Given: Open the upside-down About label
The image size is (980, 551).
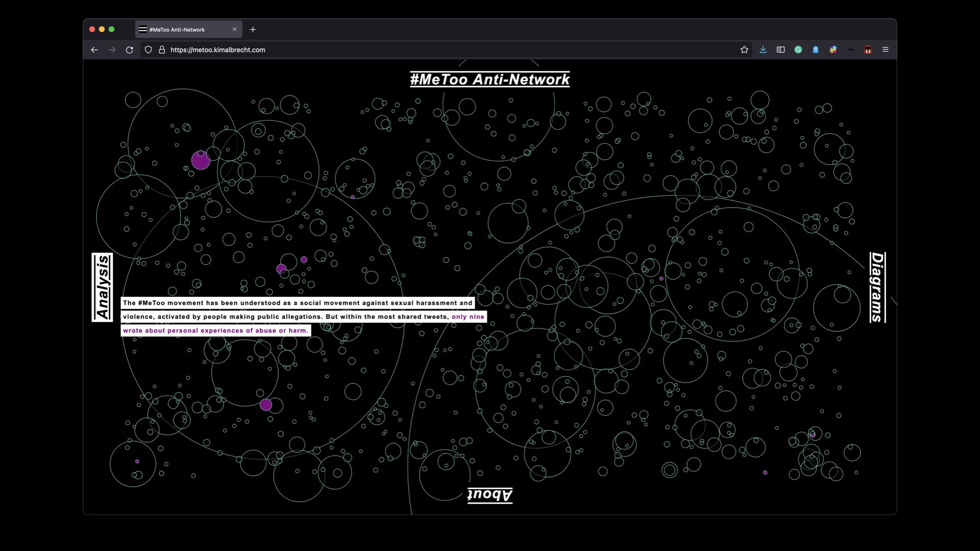Looking at the screenshot, I should [x=489, y=494].
